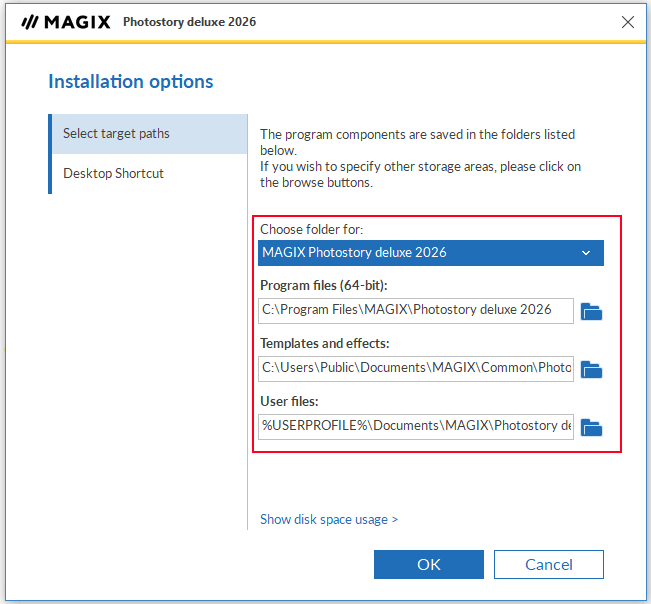Click the "Templates and effects:" label
651x604 pixels.
coord(325,344)
